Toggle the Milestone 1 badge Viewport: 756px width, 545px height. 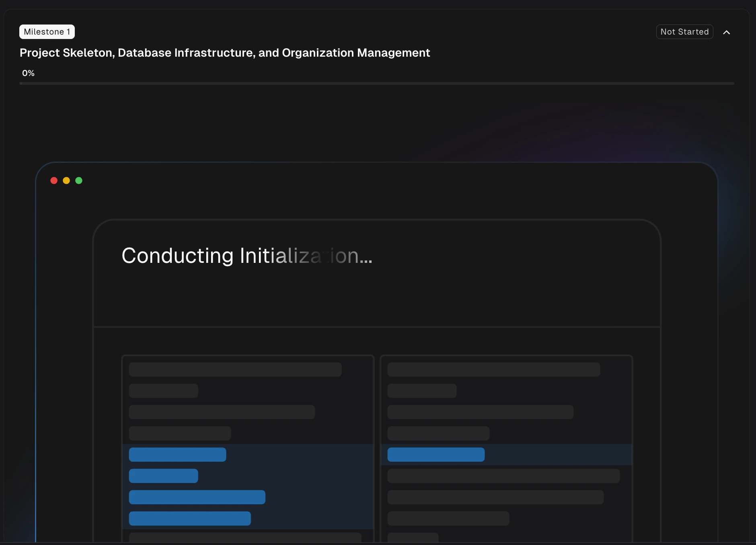(47, 31)
